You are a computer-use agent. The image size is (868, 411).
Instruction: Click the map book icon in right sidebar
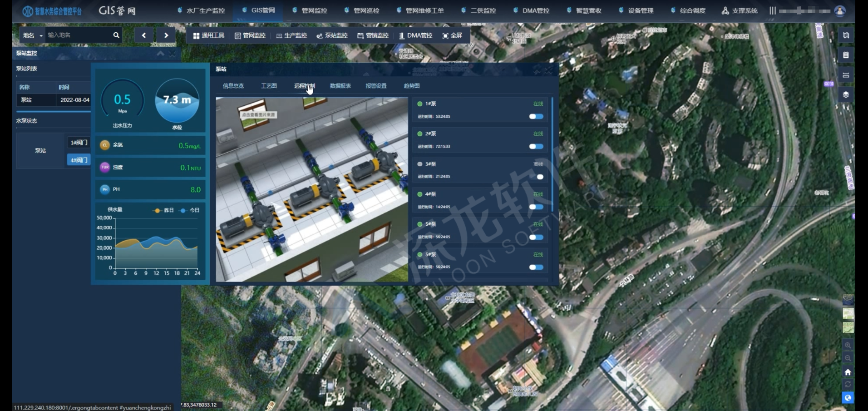pos(846,35)
